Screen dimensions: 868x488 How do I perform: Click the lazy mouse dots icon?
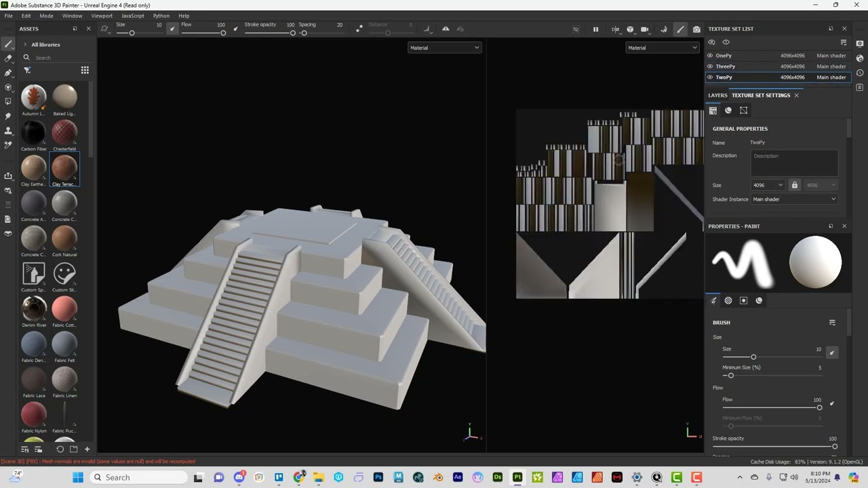tap(359, 28)
